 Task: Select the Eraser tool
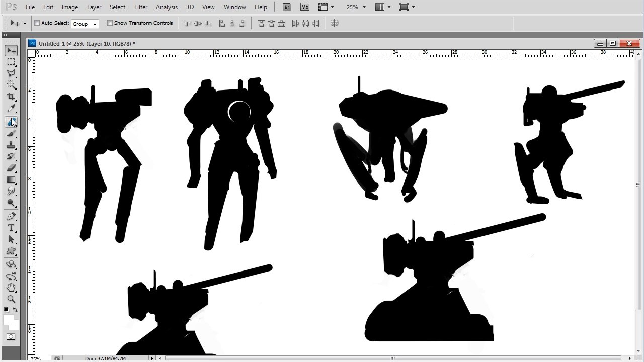point(11,168)
